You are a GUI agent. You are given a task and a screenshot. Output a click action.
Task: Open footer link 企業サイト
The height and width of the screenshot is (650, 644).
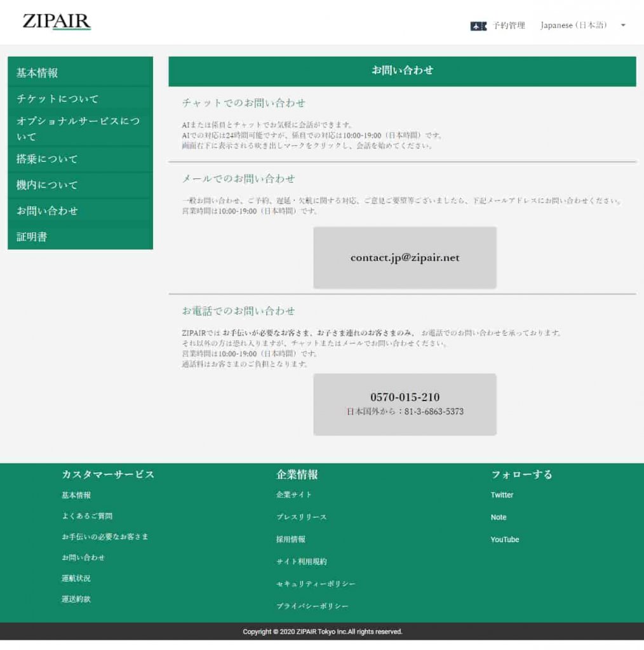pos(294,494)
